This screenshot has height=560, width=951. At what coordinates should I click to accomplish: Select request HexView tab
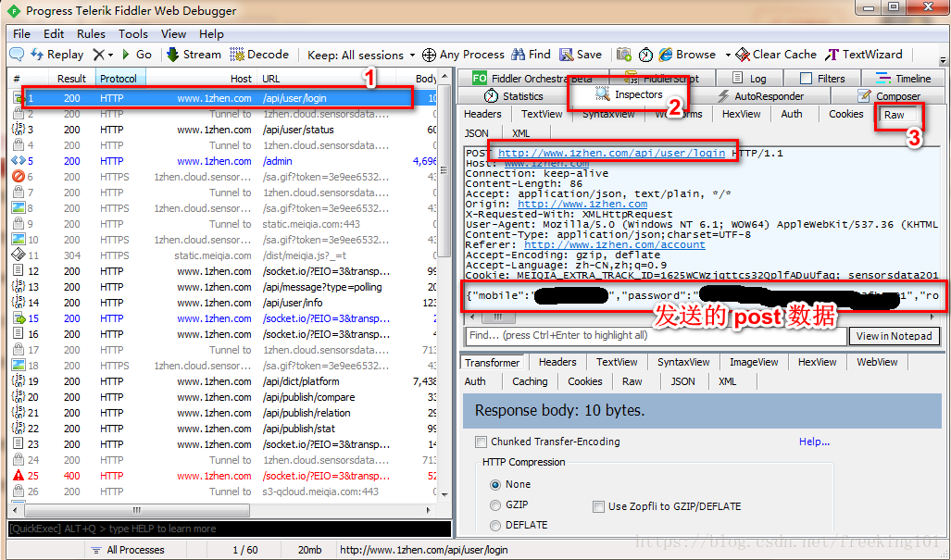(741, 114)
